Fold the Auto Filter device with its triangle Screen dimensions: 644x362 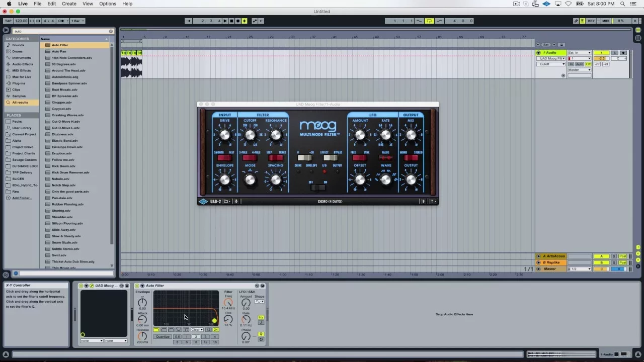[x=142, y=286]
